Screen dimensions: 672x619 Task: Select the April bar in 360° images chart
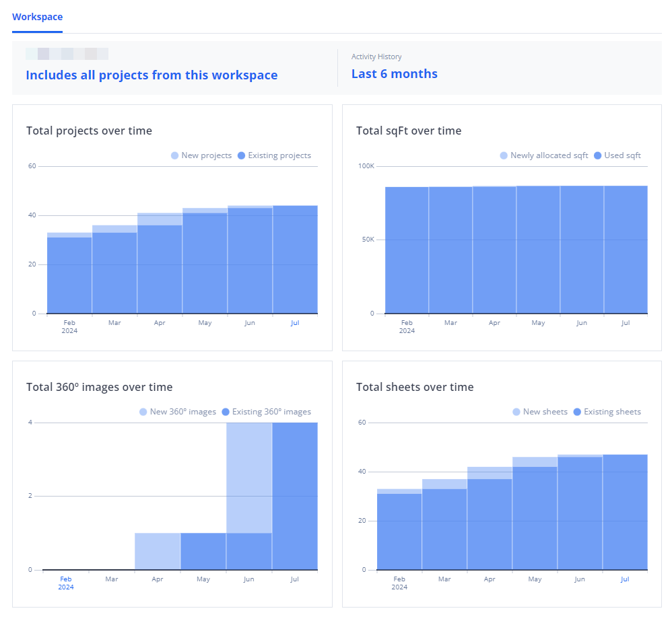pos(158,551)
